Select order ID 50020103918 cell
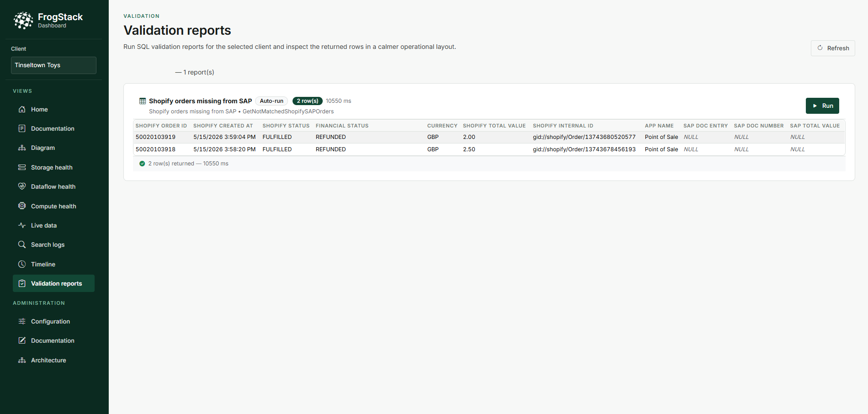 point(155,149)
